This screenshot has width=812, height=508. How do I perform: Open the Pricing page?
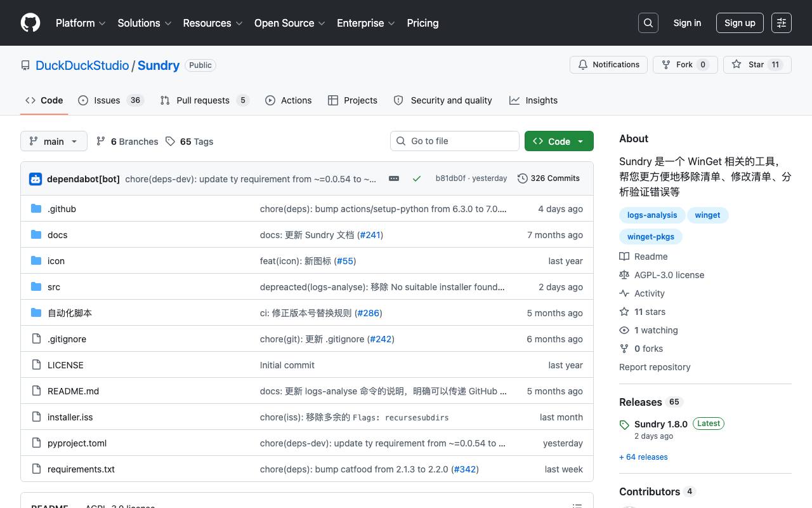tap(422, 23)
